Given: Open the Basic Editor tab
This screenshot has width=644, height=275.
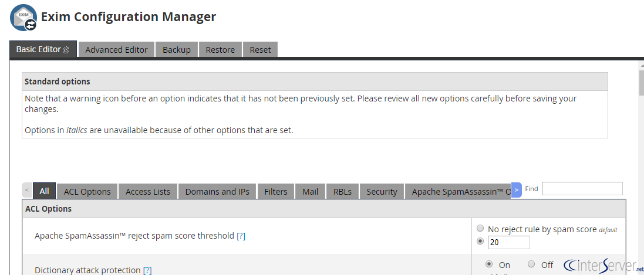Looking at the screenshot, I should (x=43, y=49).
